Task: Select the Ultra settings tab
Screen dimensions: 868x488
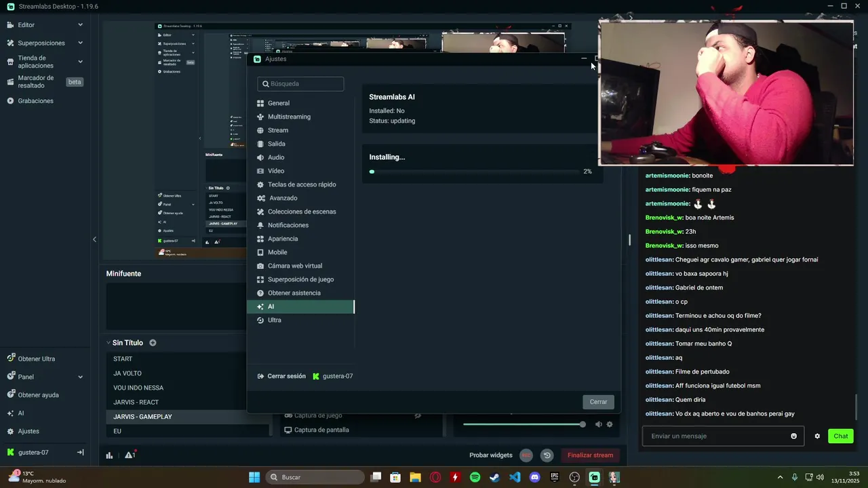Action: (300, 320)
